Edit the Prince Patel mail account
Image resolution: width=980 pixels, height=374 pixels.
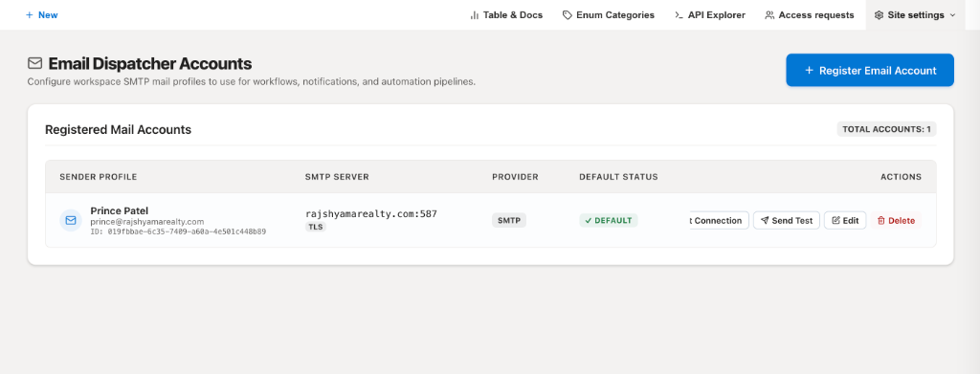[845, 220]
